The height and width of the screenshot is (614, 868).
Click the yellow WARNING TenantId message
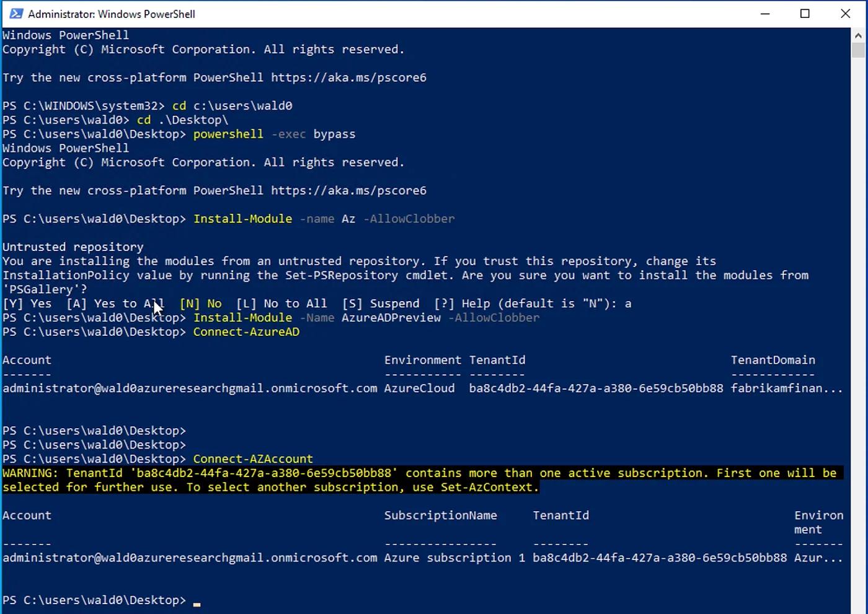pos(420,480)
